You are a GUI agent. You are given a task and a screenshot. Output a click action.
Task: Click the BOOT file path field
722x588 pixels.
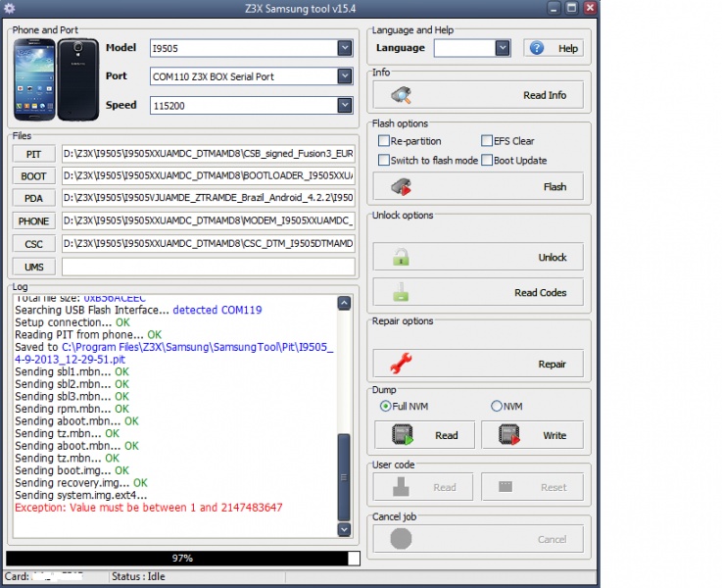pyautogui.click(x=208, y=175)
